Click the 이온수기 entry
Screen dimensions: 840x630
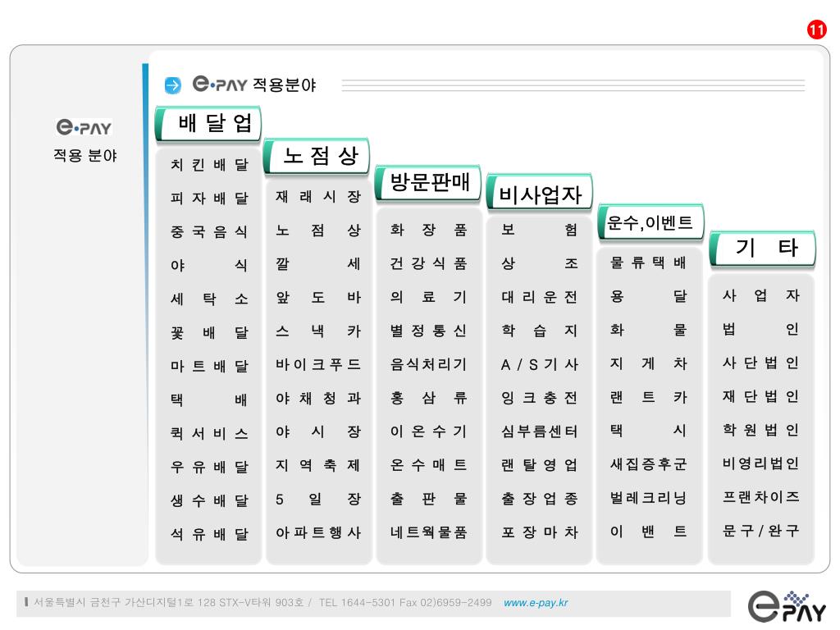tap(428, 431)
